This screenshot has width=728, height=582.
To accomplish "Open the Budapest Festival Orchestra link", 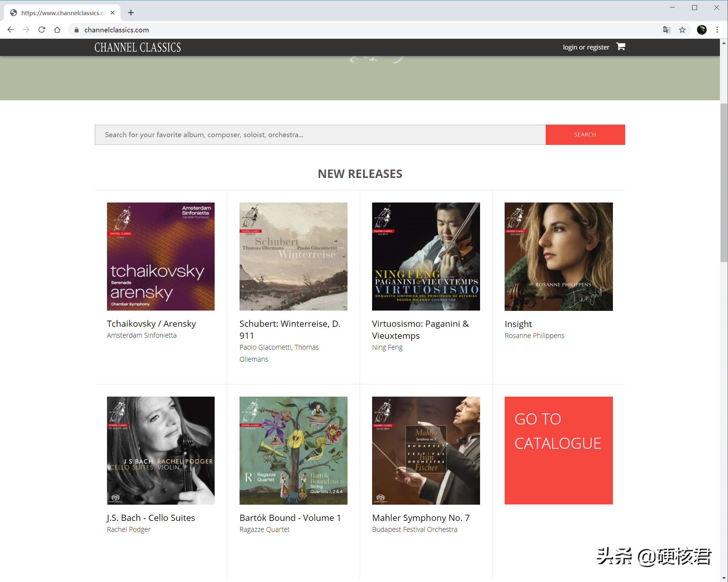I will pyautogui.click(x=415, y=530).
